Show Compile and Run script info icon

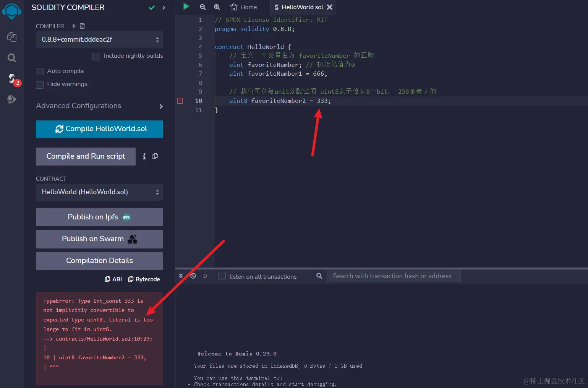click(144, 156)
